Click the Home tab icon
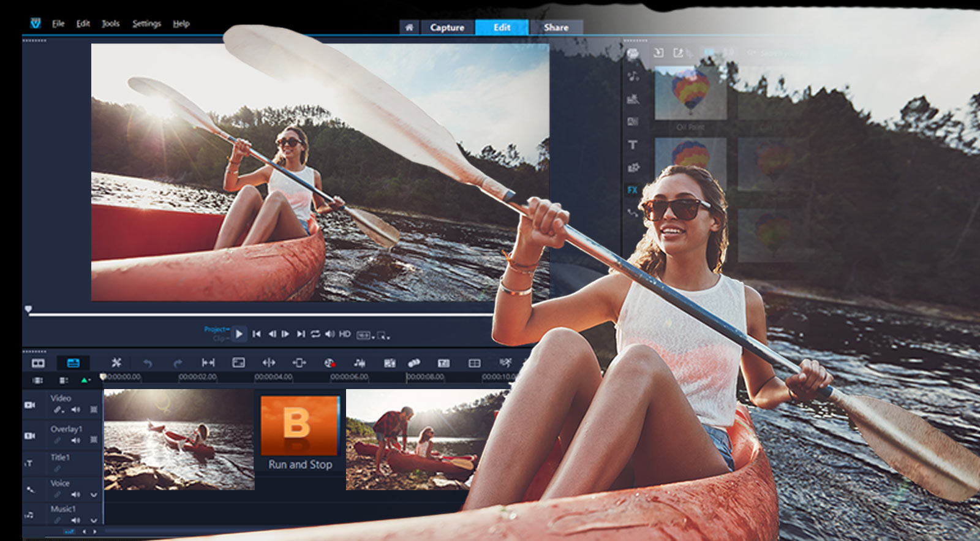This screenshot has height=541, width=980. (409, 28)
